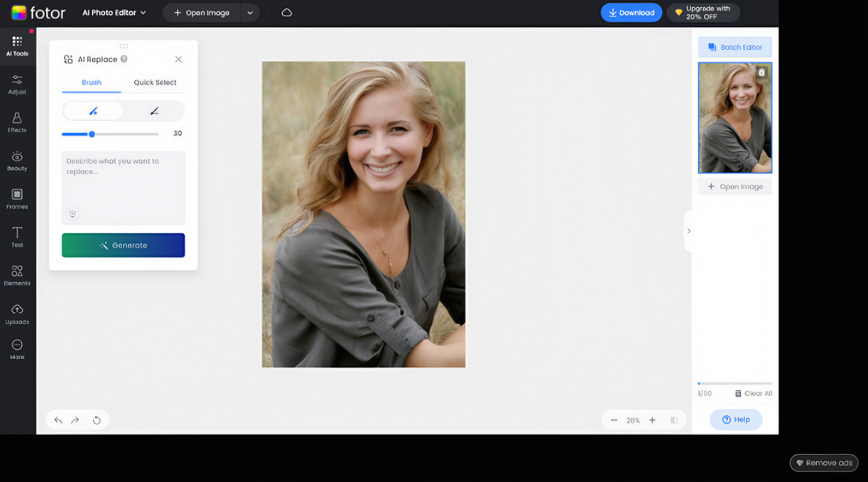Expand the collapsed right side panel
Screen dimensions: 868x482
pyautogui.click(x=689, y=230)
